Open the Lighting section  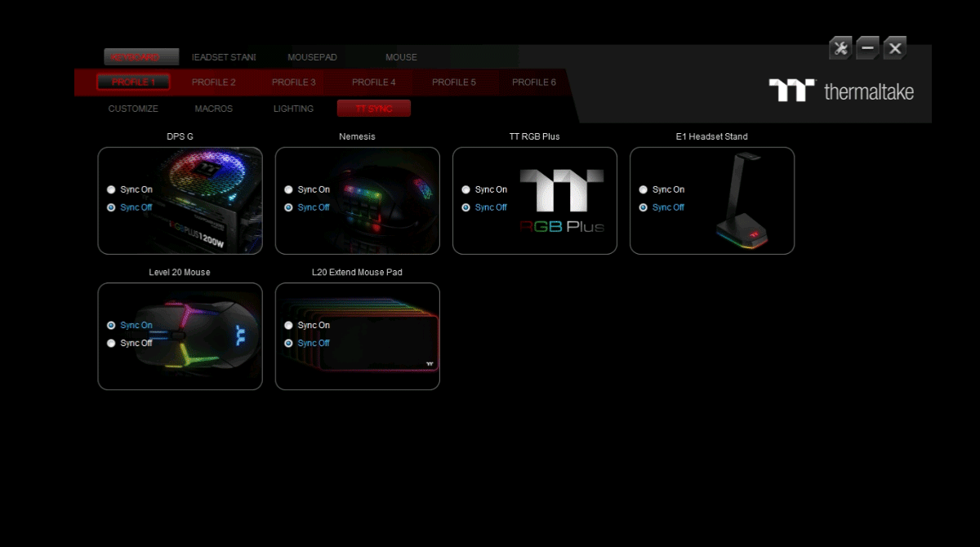(x=293, y=109)
